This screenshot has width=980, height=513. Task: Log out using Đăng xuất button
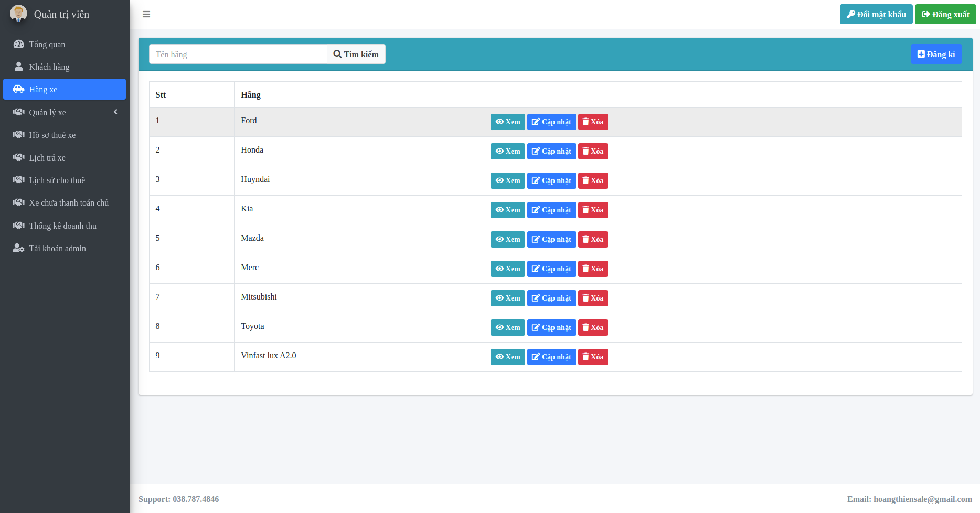tap(945, 14)
